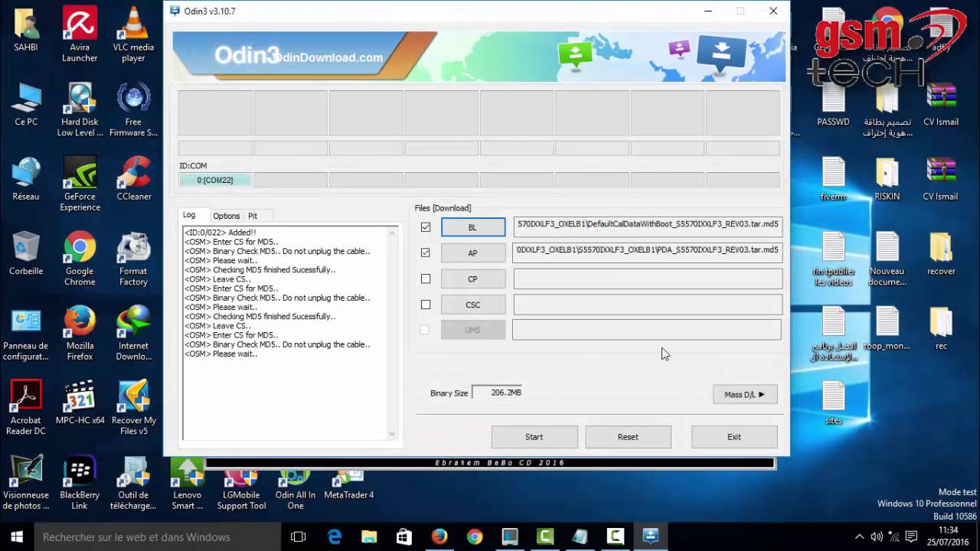The width and height of the screenshot is (980, 551).
Task: Enable the CSC file checkbox
Action: (x=426, y=305)
